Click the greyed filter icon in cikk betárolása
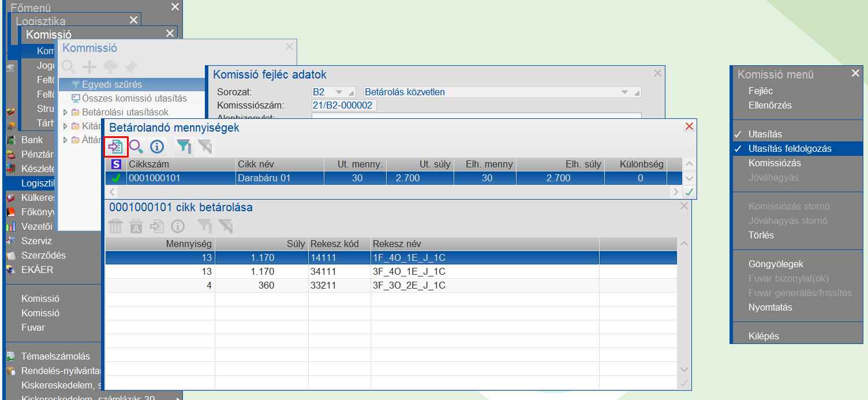The height and width of the screenshot is (400, 868). [x=204, y=226]
